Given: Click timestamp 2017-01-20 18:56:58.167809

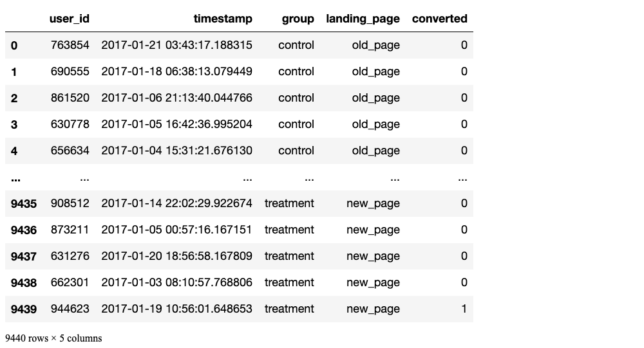Looking at the screenshot, I should coord(176,257).
